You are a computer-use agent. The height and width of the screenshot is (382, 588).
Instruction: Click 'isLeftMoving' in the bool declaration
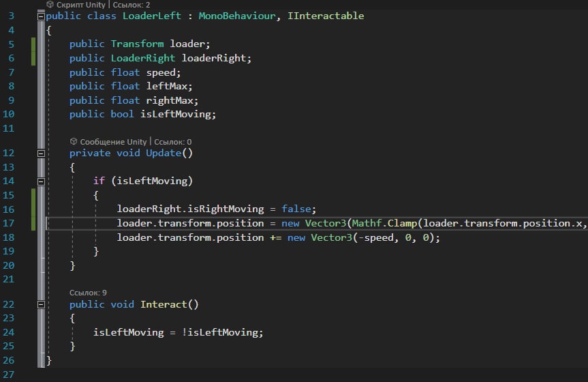click(x=176, y=114)
